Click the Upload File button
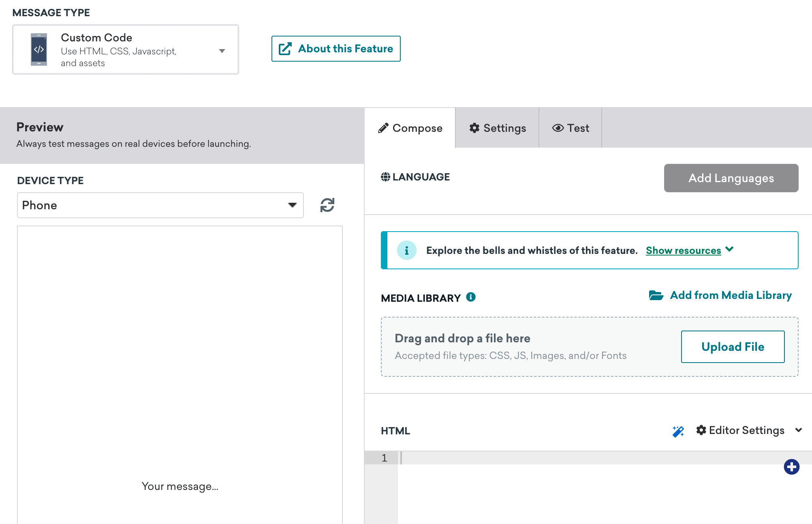This screenshot has height=524, width=812. tap(733, 347)
